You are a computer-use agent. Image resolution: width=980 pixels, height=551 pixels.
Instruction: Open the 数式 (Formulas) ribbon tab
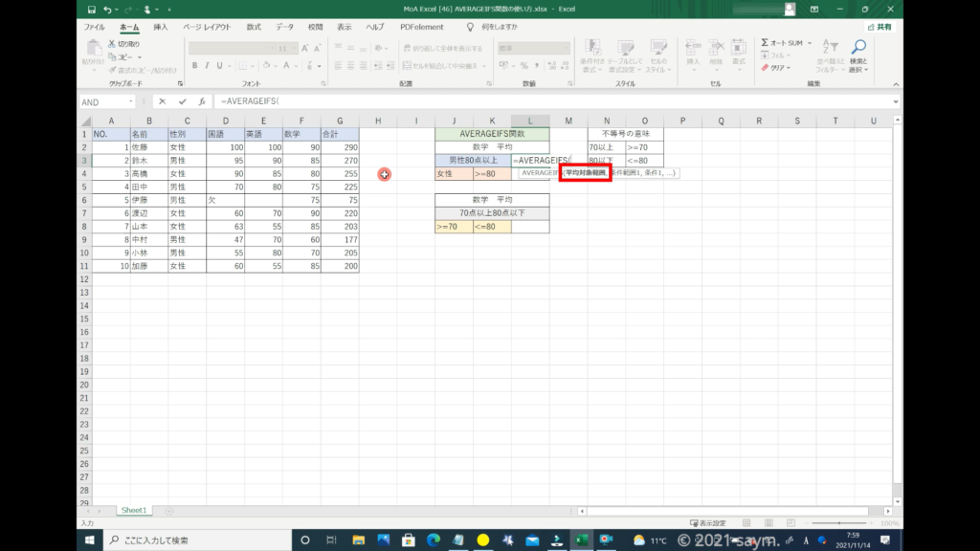(254, 27)
